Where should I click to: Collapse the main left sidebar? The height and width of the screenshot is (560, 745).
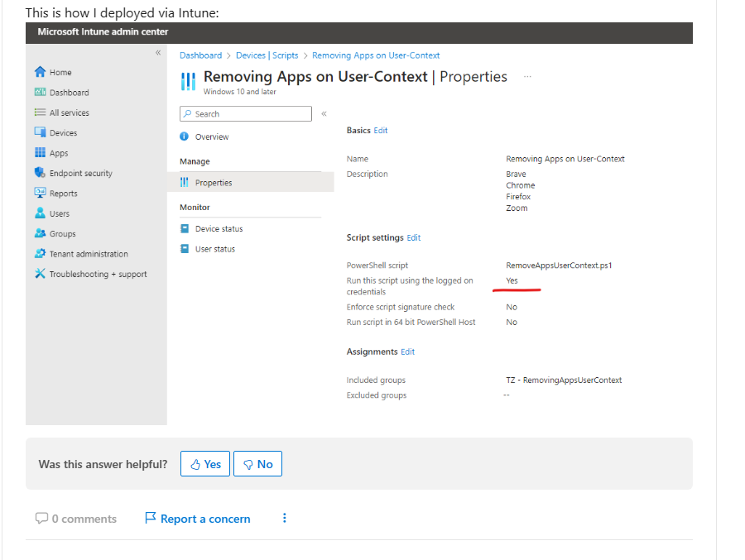[x=158, y=53]
